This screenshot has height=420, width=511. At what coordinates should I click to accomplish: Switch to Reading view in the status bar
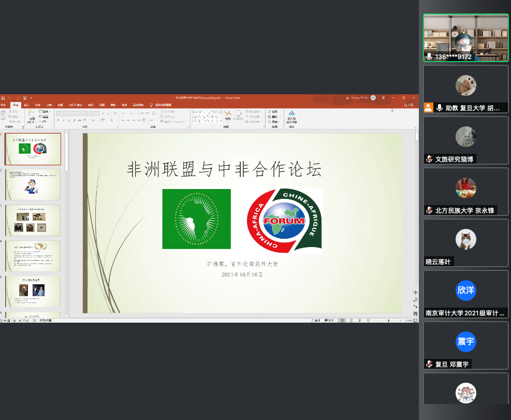(x=359, y=321)
